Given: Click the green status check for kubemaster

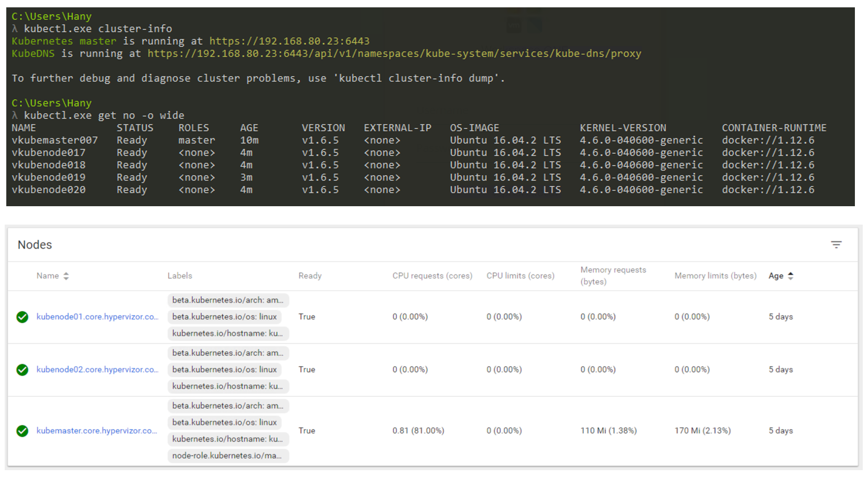Looking at the screenshot, I should coord(22,431).
